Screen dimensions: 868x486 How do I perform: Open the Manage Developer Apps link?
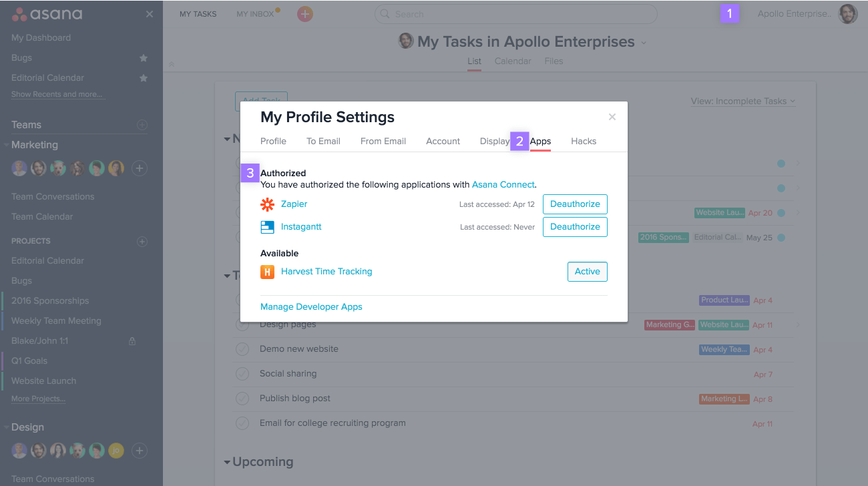[311, 307]
